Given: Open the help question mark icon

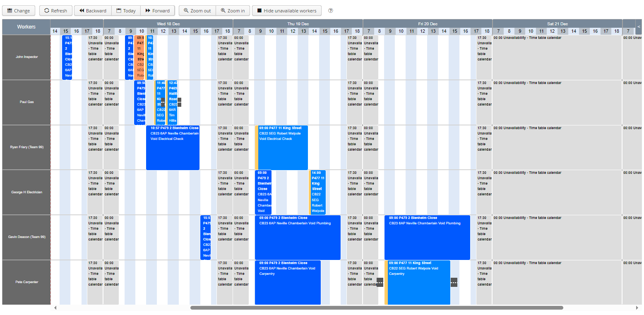Looking at the screenshot, I should point(331,11).
